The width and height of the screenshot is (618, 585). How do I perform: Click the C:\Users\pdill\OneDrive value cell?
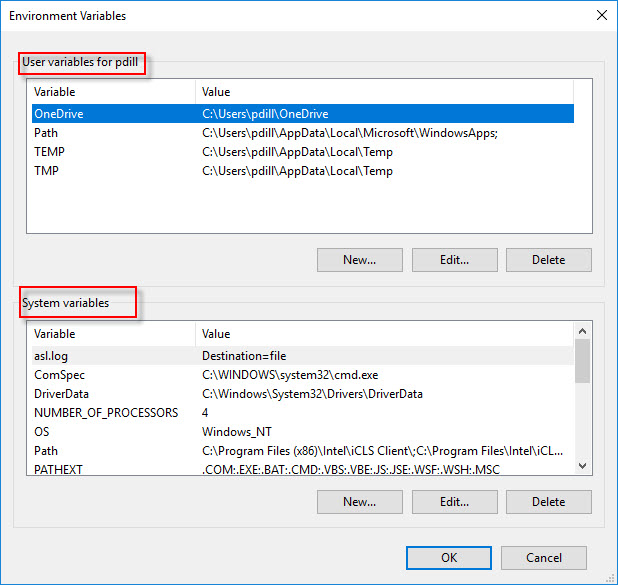click(x=265, y=114)
